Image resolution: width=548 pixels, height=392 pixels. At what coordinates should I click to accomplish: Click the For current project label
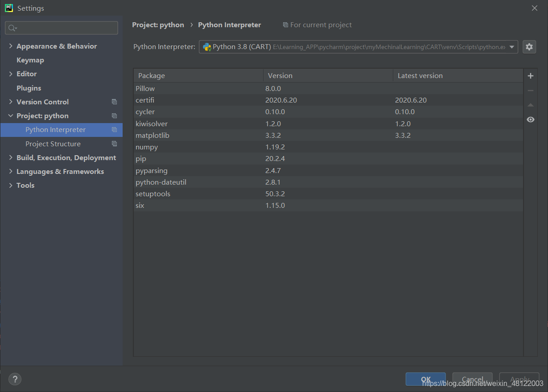321,25
